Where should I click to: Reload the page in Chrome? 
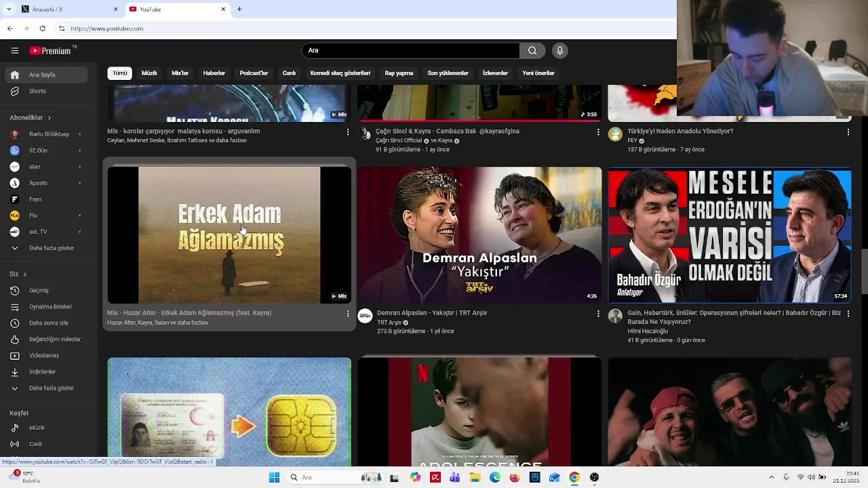(x=42, y=28)
